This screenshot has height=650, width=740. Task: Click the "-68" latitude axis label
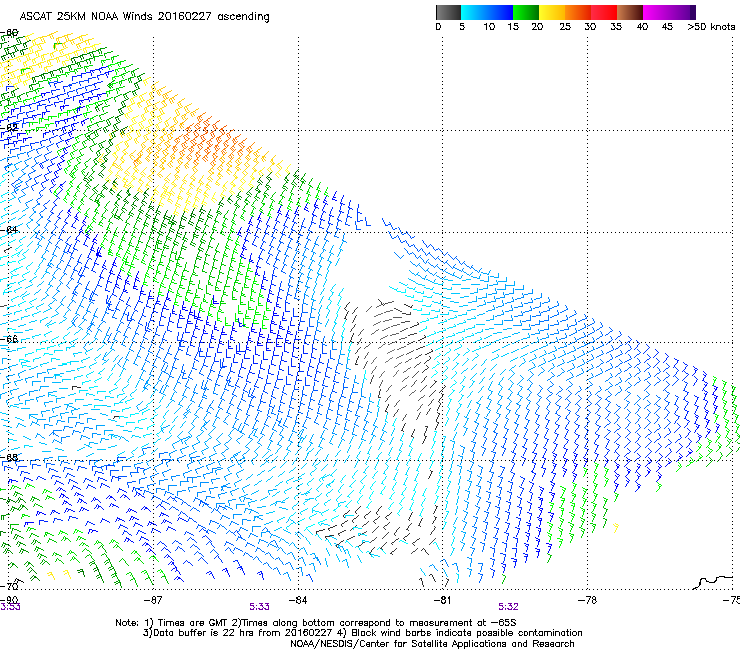[x=10, y=457]
